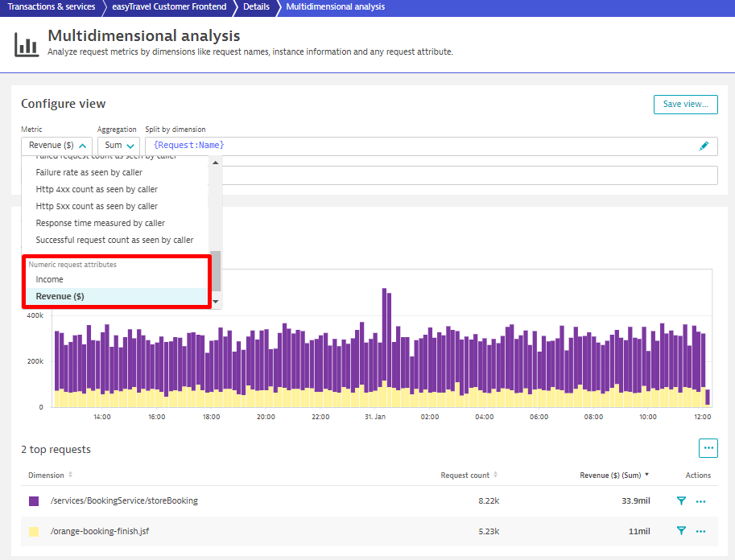The image size is (735, 560).
Task: Select Response time measured by caller
Action: point(101,223)
